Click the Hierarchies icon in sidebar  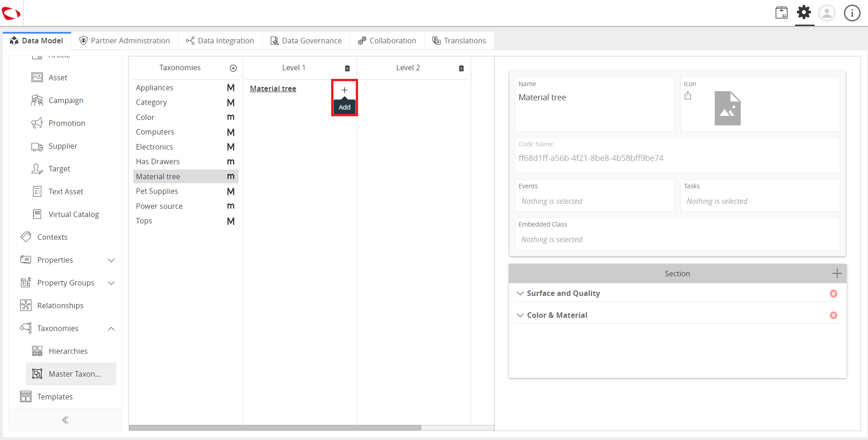tap(37, 351)
